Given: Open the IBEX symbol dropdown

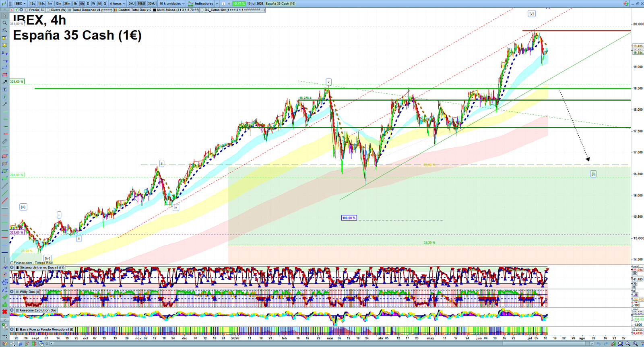Looking at the screenshot, I should coord(20,3).
